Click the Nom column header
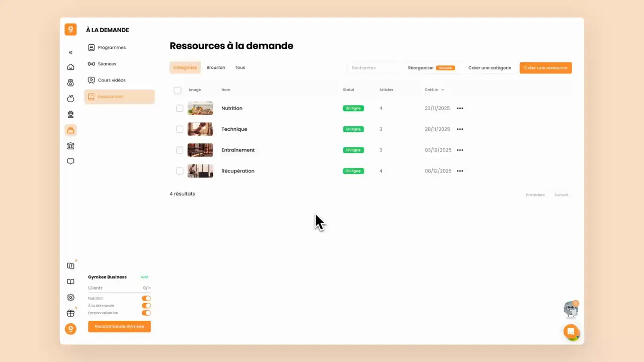The image size is (644, 362). click(226, 90)
